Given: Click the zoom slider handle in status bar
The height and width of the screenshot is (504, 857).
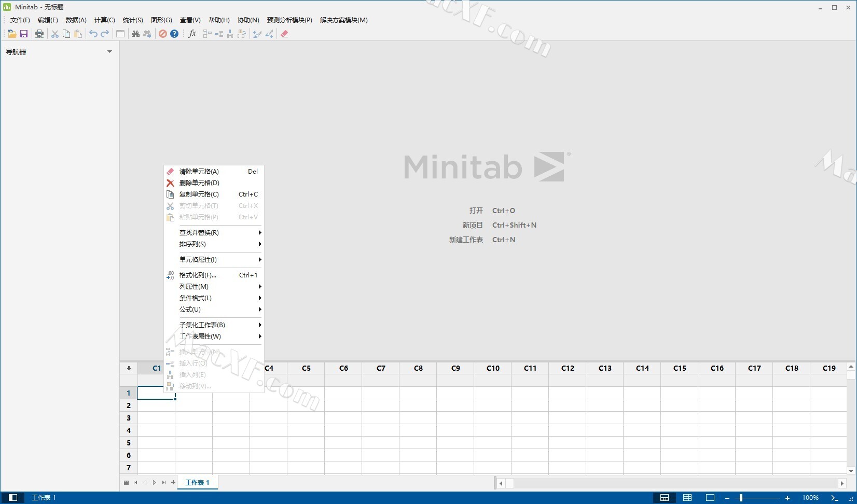Looking at the screenshot, I should point(741,498).
